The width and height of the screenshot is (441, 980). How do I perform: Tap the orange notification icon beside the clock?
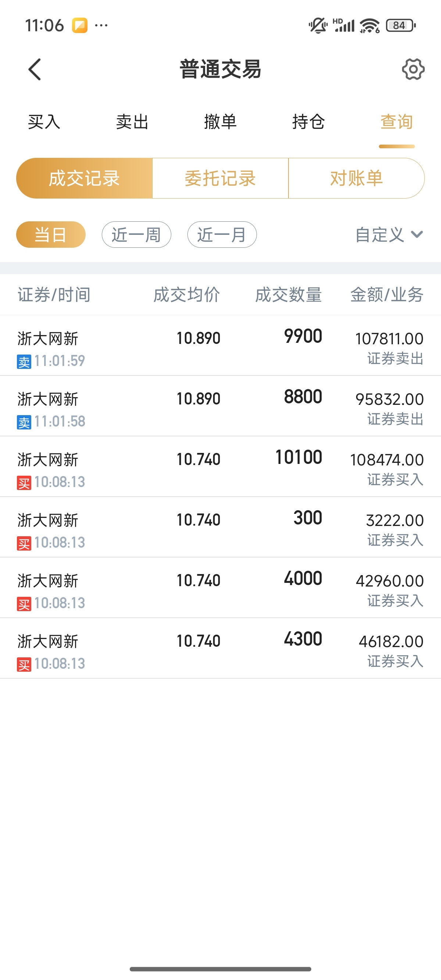tap(80, 25)
